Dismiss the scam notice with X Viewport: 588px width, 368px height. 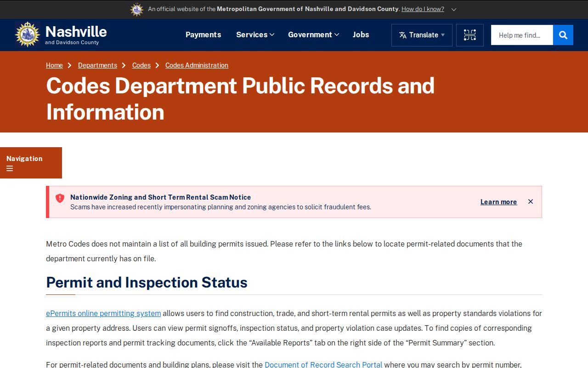click(531, 201)
